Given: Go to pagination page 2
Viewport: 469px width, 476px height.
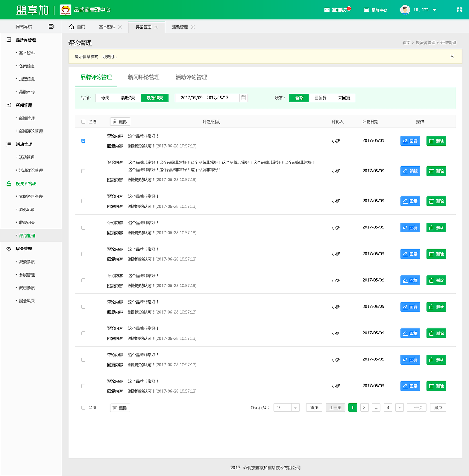Looking at the screenshot, I should (x=364, y=408).
